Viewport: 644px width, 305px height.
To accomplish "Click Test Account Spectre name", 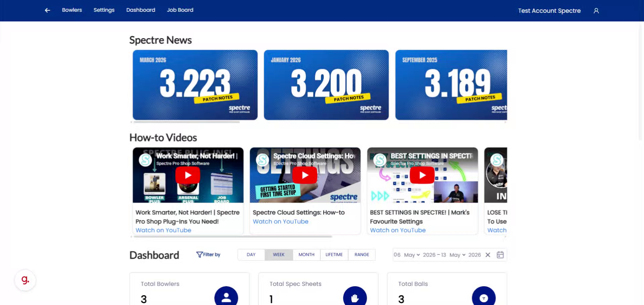I will tap(549, 11).
